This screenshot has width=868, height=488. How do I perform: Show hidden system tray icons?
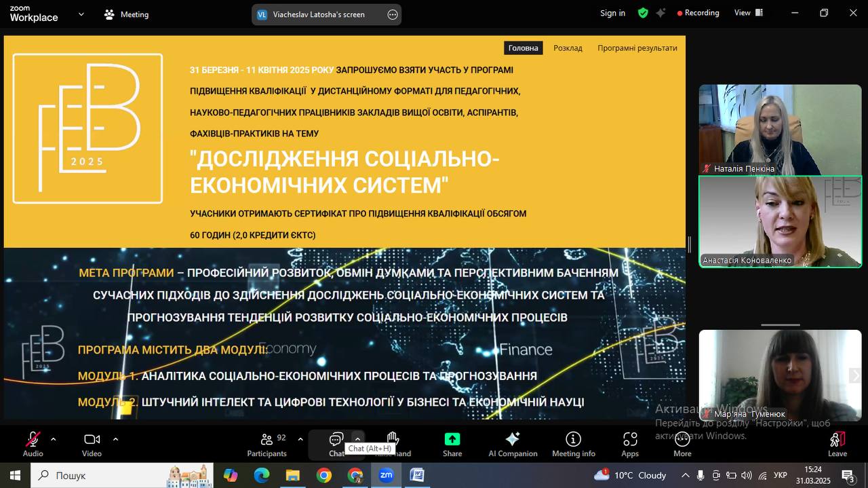pyautogui.click(x=685, y=475)
